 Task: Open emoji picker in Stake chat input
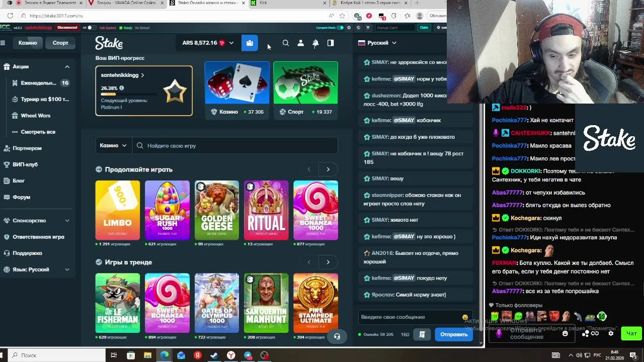[465, 317]
